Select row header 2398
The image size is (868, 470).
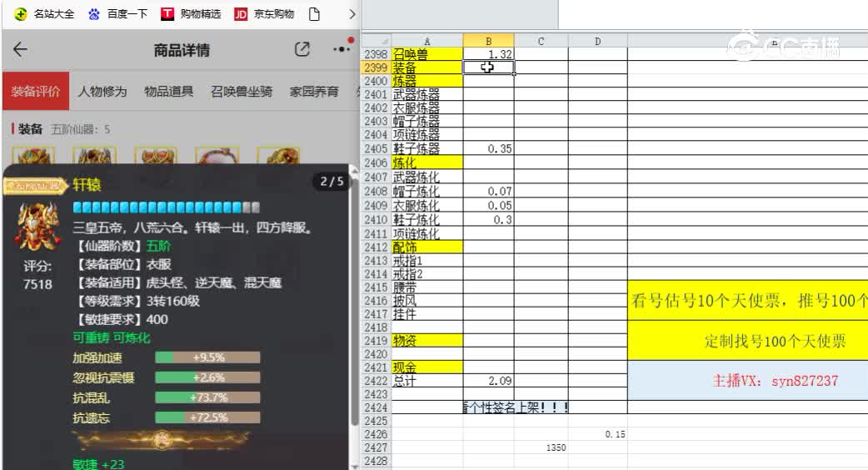[x=377, y=54]
